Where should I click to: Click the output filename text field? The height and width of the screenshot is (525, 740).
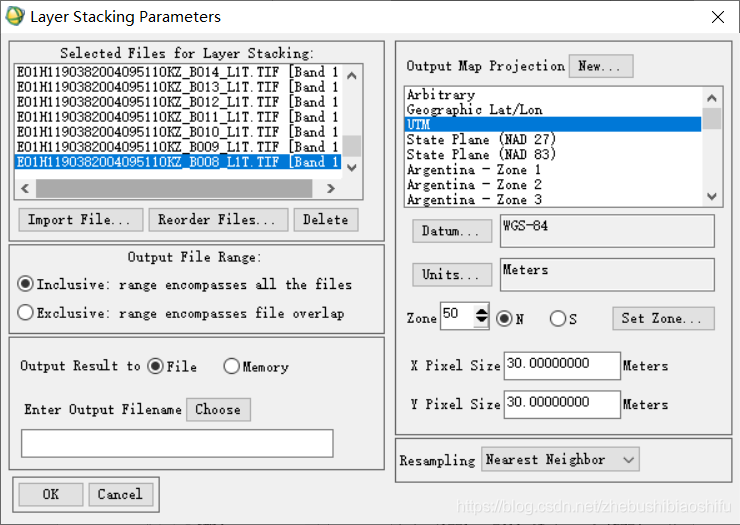point(177,443)
